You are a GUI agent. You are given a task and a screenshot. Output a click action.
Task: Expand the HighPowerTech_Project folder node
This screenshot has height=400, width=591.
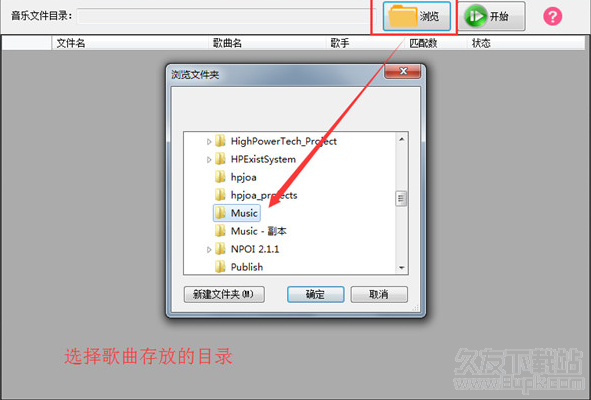pyautogui.click(x=209, y=141)
